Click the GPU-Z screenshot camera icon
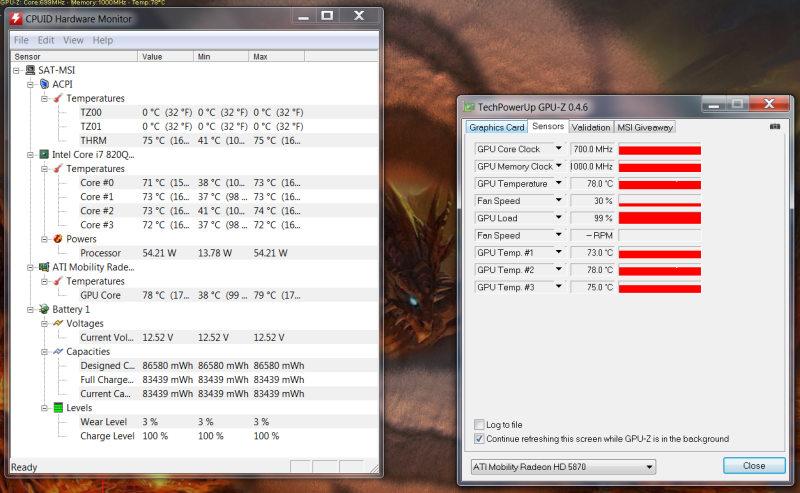The width and height of the screenshot is (800, 493). pyautogui.click(x=775, y=126)
